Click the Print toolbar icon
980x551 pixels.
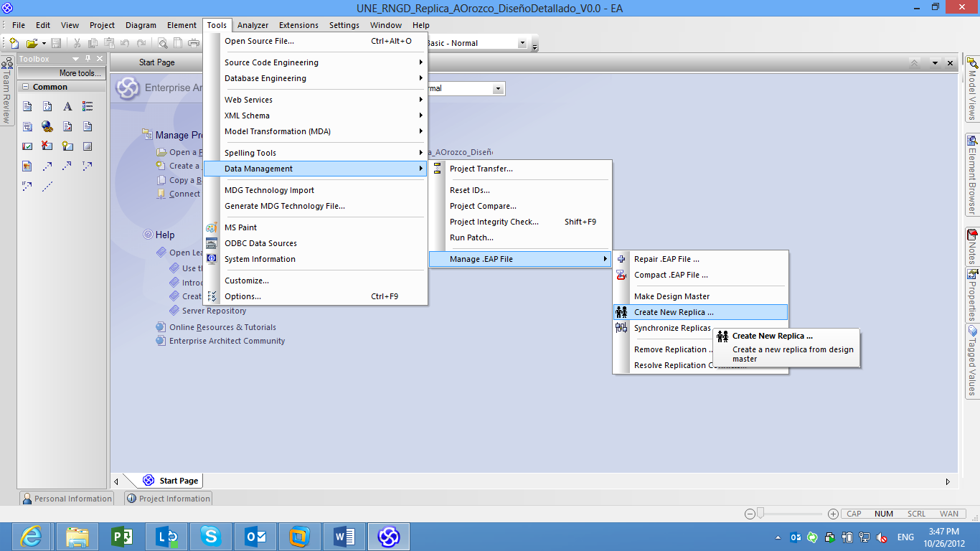pos(193,43)
